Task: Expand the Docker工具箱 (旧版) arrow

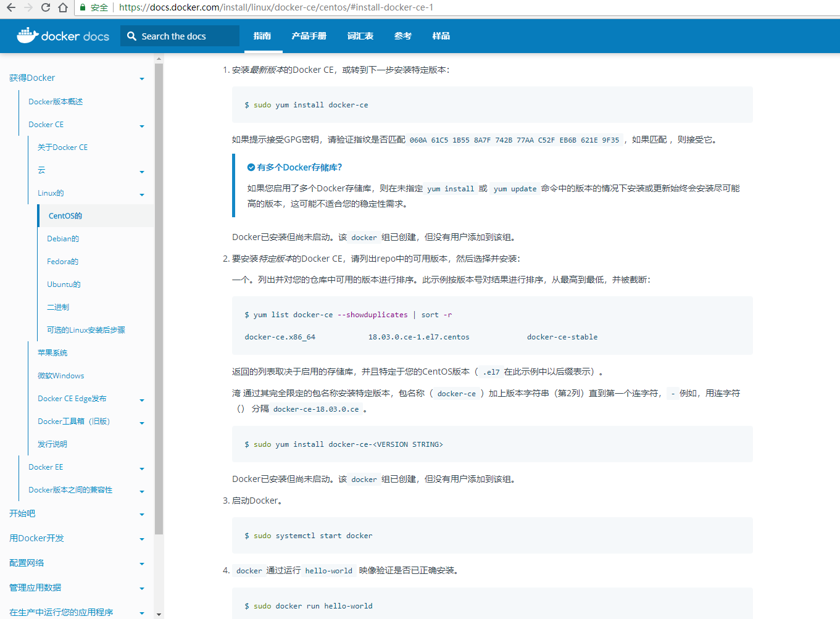Action: tap(142, 423)
